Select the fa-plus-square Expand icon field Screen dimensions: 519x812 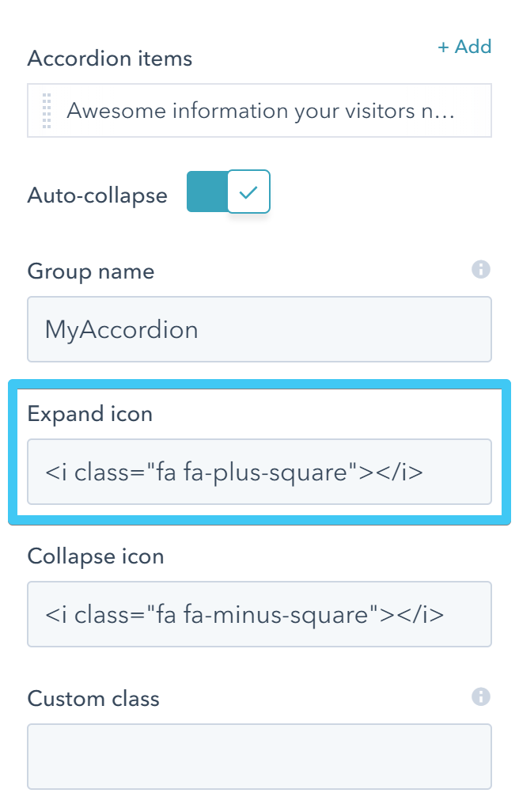(259, 471)
